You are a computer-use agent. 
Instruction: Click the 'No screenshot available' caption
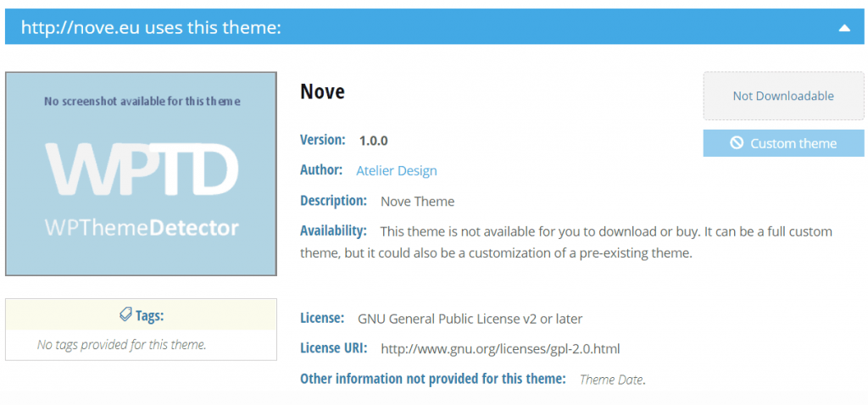pos(142,101)
